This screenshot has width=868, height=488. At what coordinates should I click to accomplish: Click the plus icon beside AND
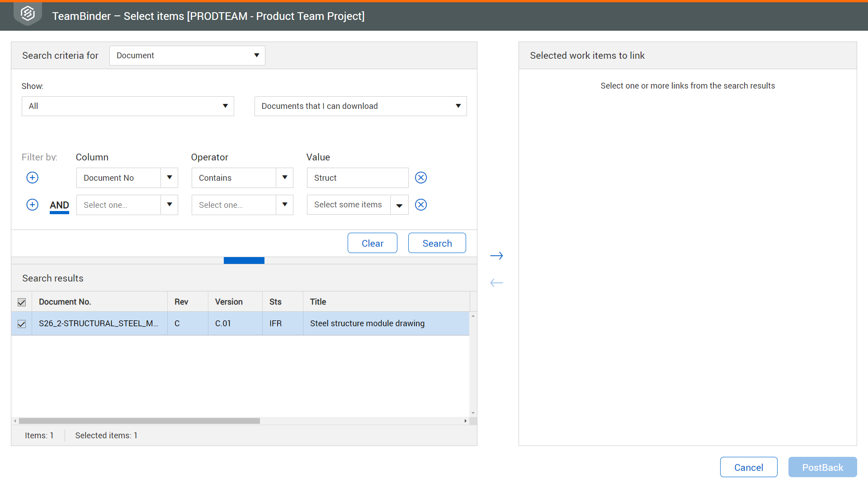pos(33,205)
